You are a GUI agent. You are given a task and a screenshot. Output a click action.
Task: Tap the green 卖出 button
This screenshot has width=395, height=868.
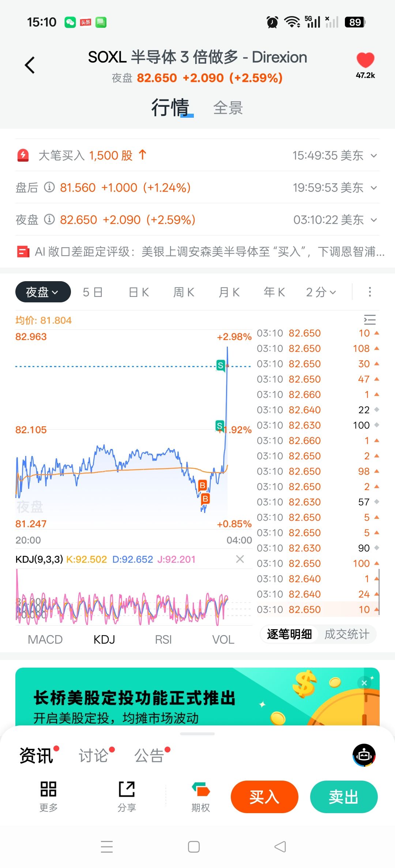point(344,797)
